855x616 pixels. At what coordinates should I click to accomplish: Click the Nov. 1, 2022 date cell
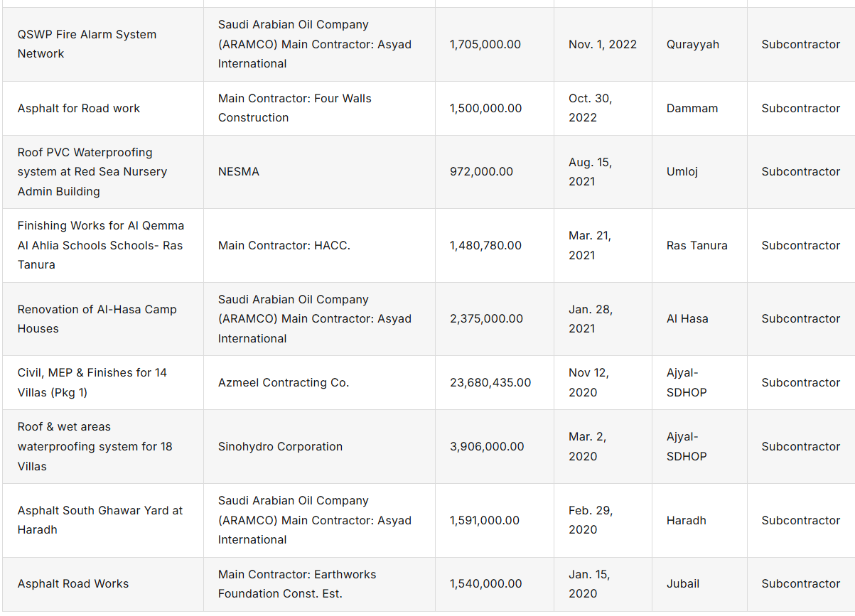(603, 44)
